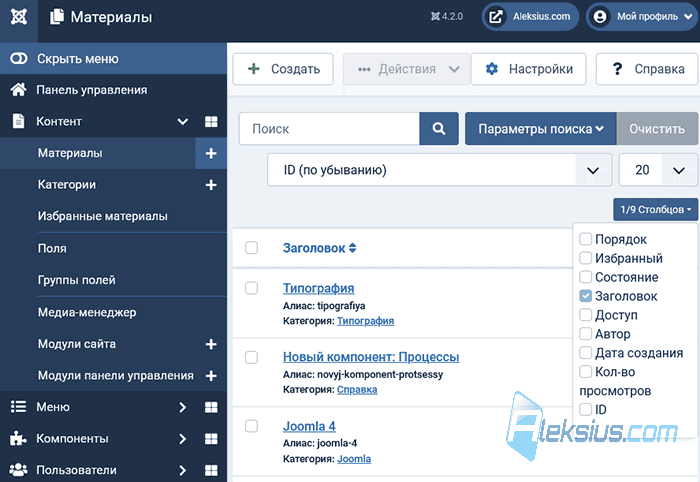700x482 pixels.
Task: Open Медиа-менеджер in sidebar
Action: click(x=87, y=312)
